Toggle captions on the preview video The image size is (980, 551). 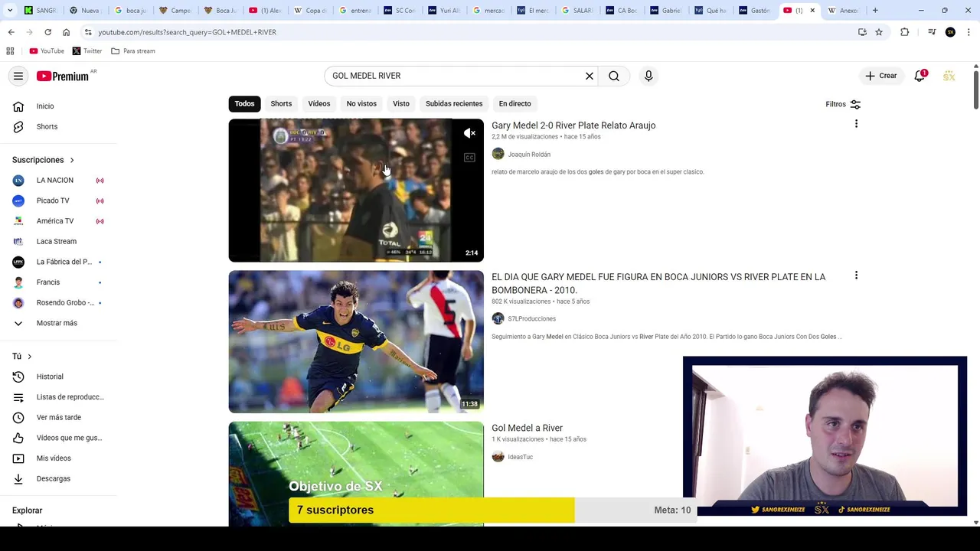469,158
